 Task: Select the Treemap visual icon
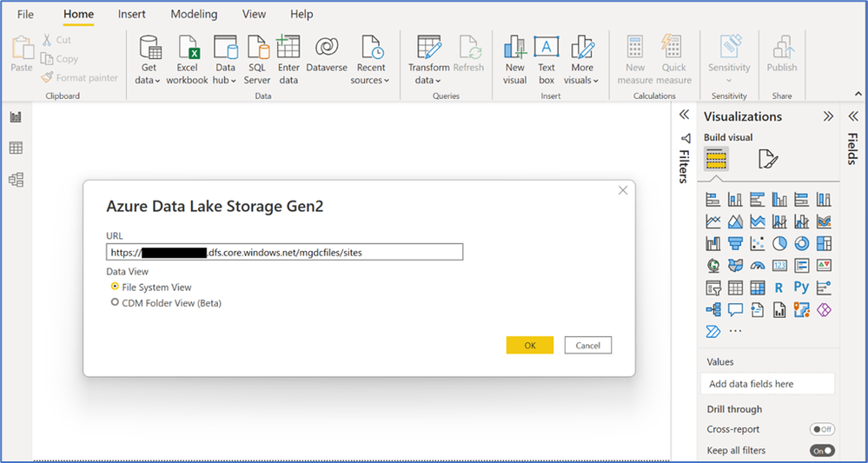[x=824, y=243]
